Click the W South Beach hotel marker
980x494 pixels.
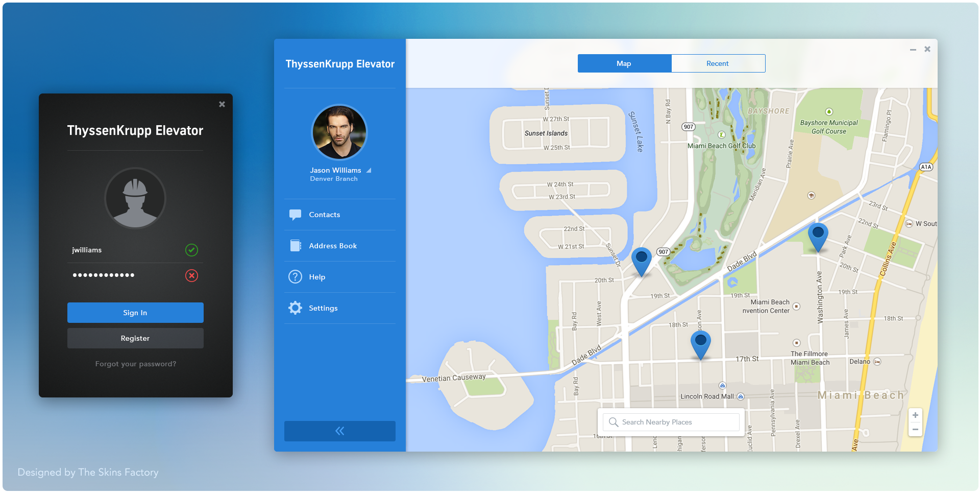pos(909,224)
